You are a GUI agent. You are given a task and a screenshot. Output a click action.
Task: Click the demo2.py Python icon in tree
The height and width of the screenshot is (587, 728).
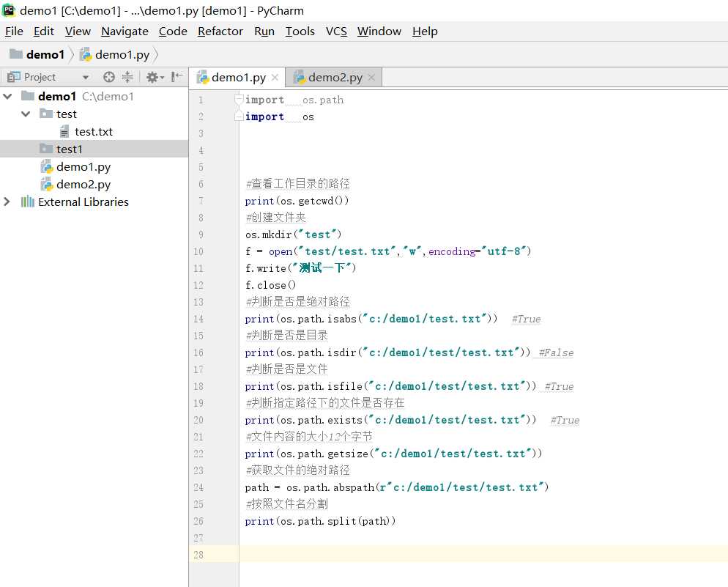pos(47,185)
